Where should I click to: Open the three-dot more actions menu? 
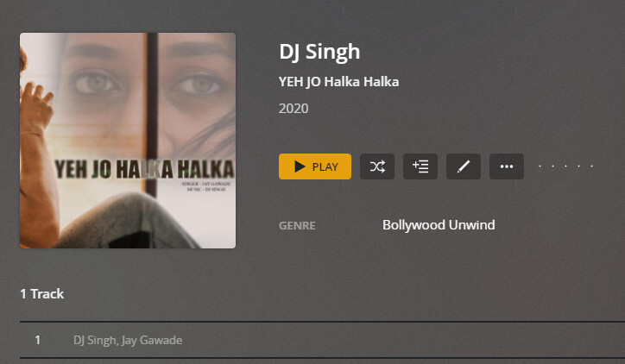(x=507, y=166)
